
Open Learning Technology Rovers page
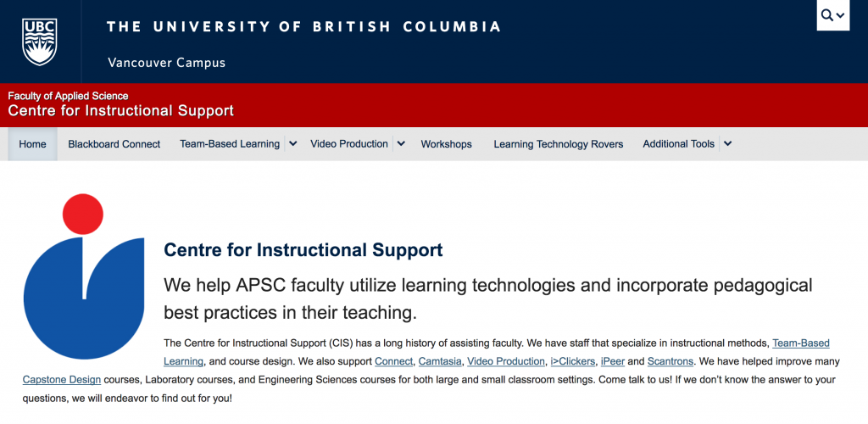pyautogui.click(x=558, y=144)
